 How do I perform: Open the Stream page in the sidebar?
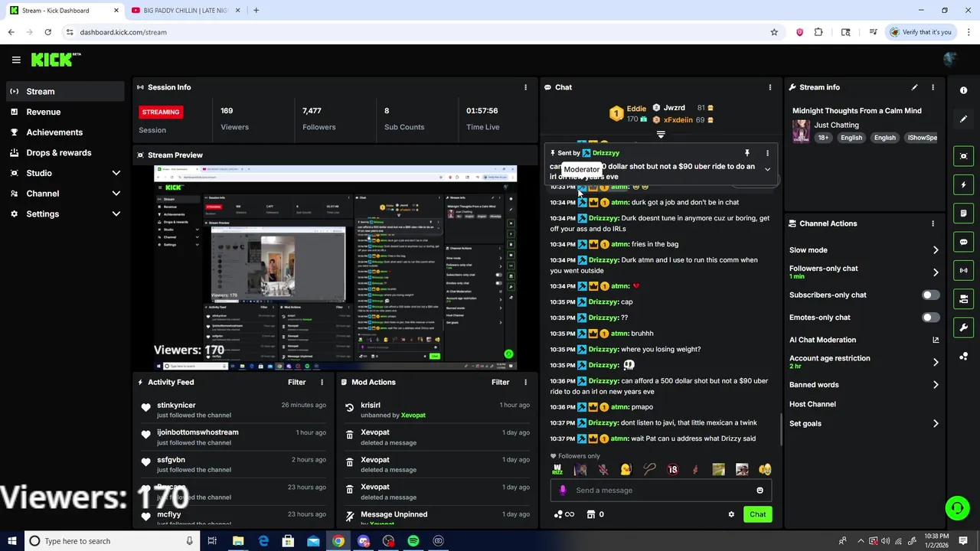pos(64,91)
